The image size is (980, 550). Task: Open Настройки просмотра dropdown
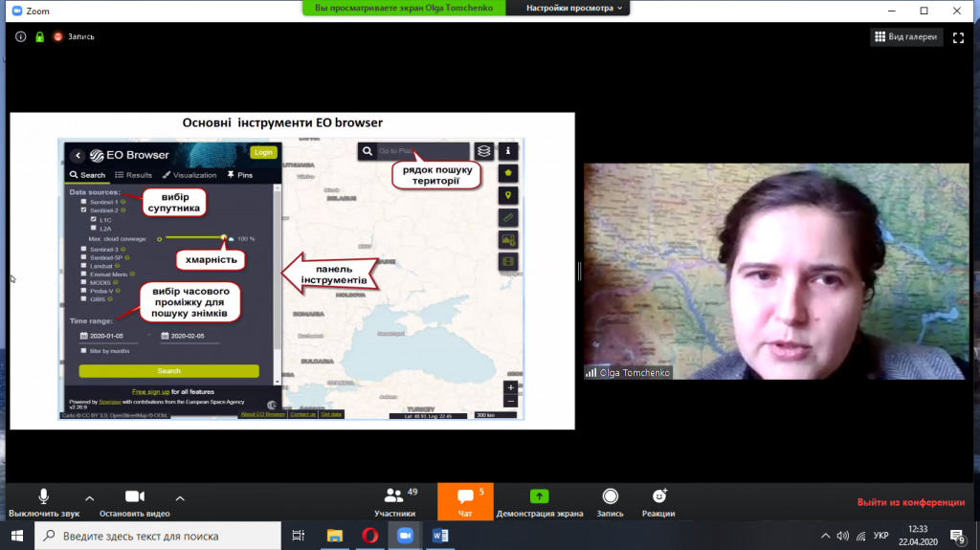click(x=574, y=8)
